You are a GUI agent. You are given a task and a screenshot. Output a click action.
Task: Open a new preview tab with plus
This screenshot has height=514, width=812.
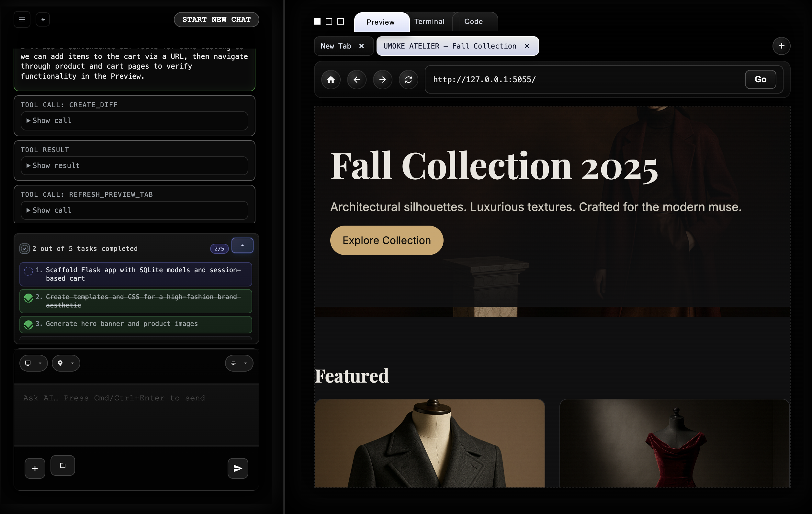pos(781,46)
